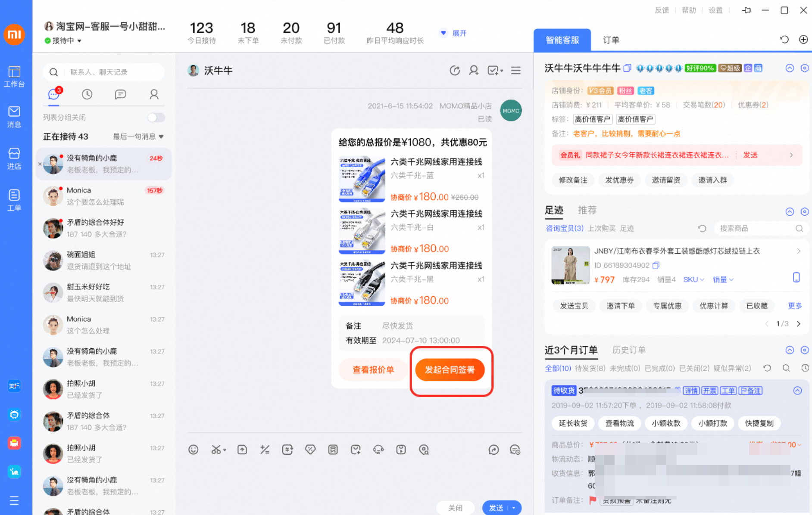Refresh the smart service panel
812x515 pixels.
click(x=784, y=40)
